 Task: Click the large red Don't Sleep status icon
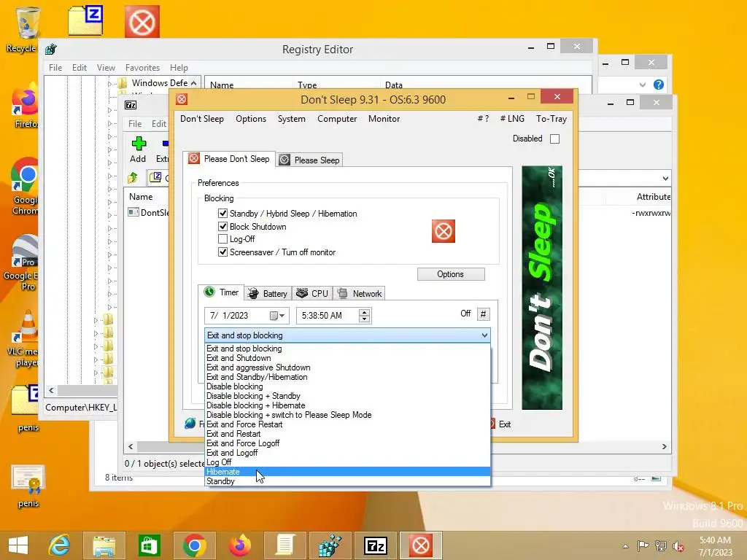pyautogui.click(x=443, y=231)
